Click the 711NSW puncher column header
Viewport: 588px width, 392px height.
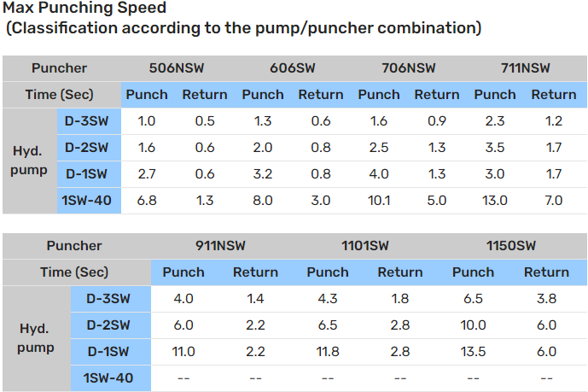(523, 67)
